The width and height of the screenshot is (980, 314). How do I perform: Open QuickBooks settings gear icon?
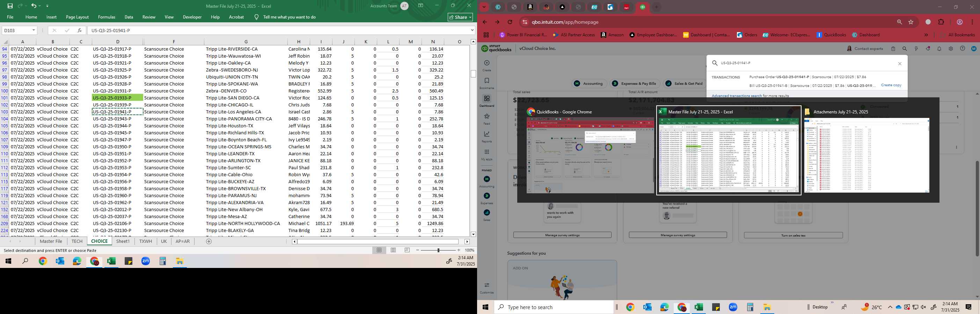pyautogui.click(x=951, y=48)
